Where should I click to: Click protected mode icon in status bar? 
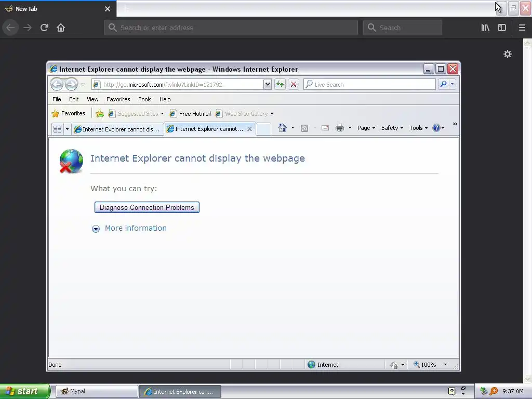pyautogui.click(x=394, y=365)
